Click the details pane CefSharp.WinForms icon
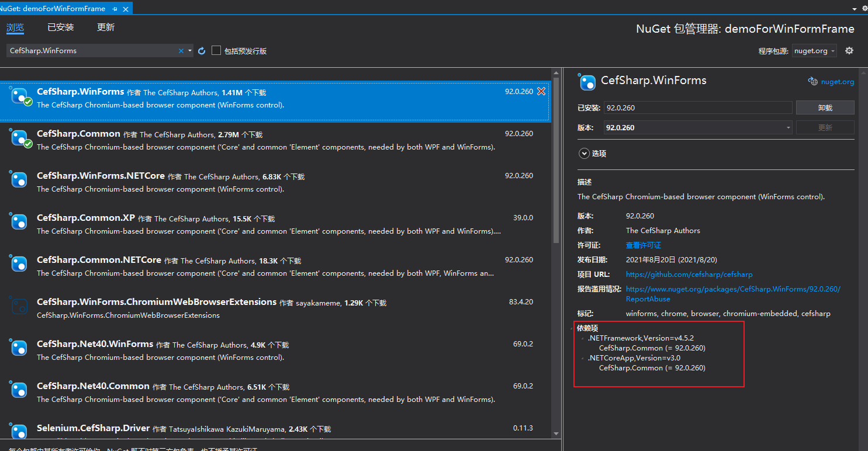 pyautogui.click(x=587, y=82)
